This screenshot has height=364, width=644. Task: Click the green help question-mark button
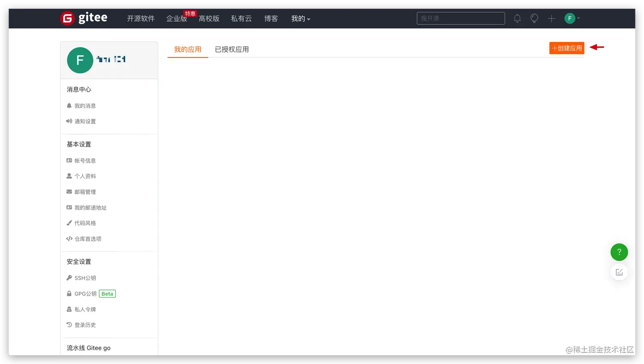point(619,252)
